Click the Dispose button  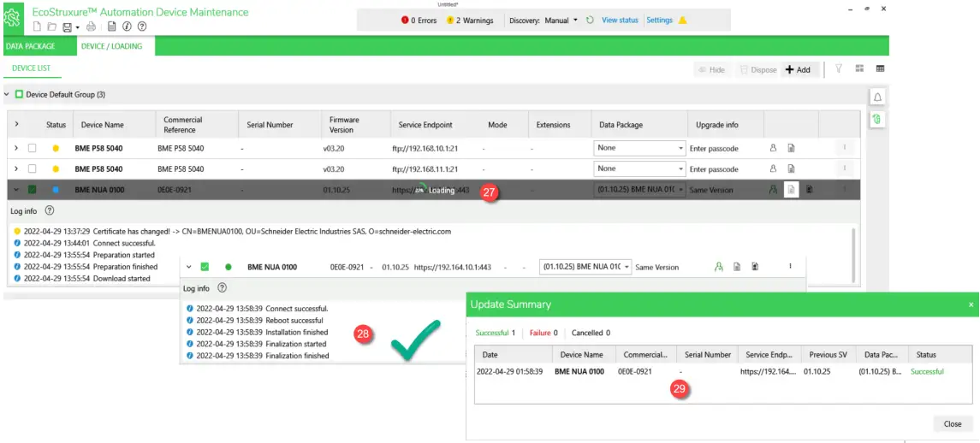(x=758, y=70)
